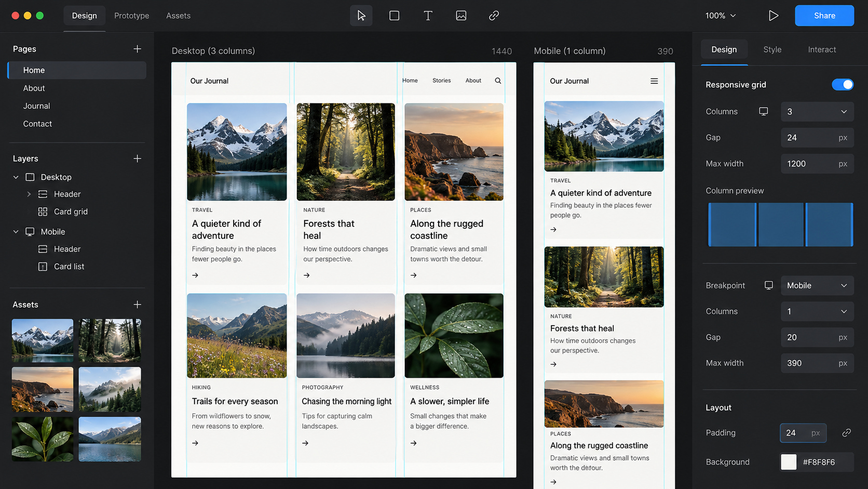Screen dimensions: 868x489
Task: Select the green leaf asset thumbnail
Action: click(43, 439)
